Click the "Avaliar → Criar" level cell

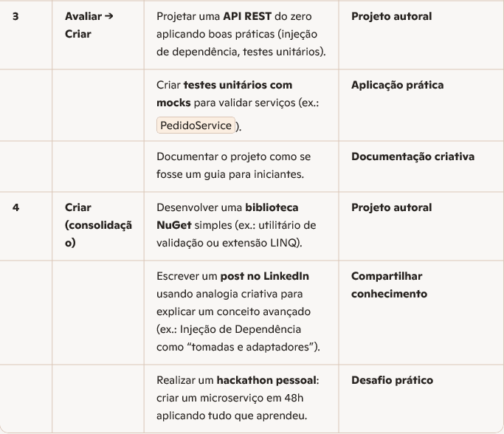coord(89,25)
